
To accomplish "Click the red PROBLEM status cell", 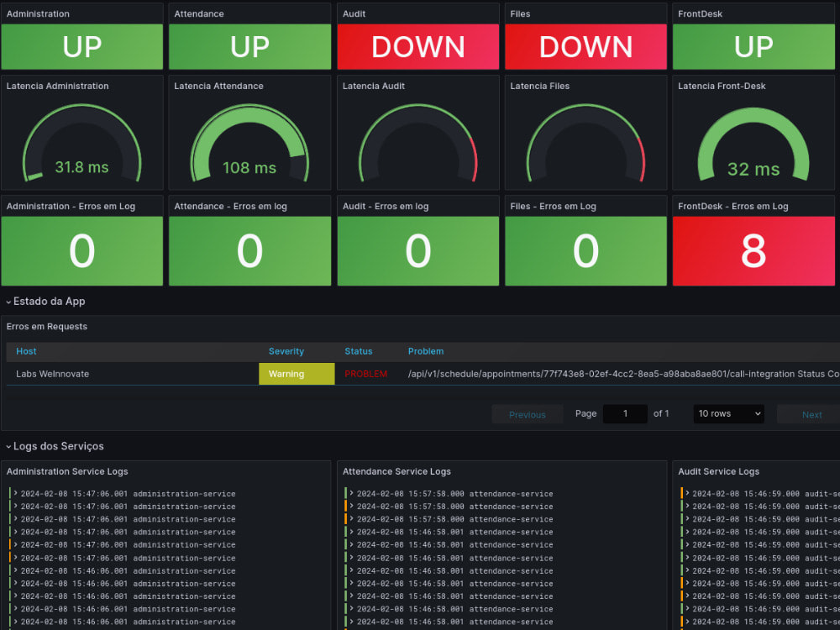I will pyautogui.click(x=366, y=374).
